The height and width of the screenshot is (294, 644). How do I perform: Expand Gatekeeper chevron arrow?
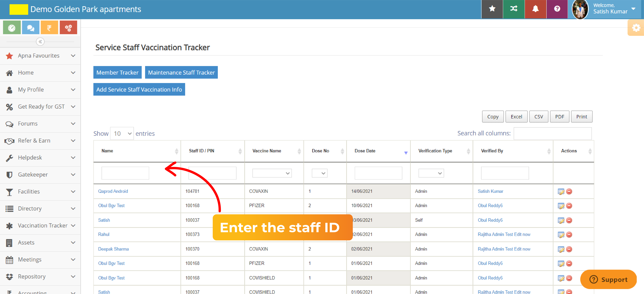tap(73, 175)
